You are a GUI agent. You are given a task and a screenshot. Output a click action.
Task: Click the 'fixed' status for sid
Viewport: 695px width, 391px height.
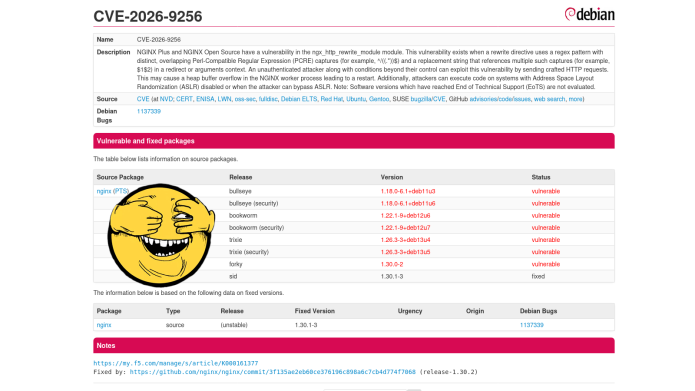(538, 276)
